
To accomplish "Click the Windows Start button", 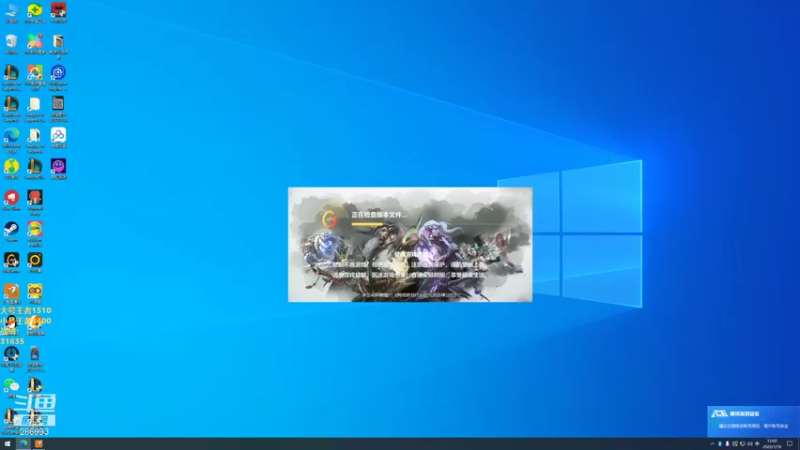I will tap(7, 444).
